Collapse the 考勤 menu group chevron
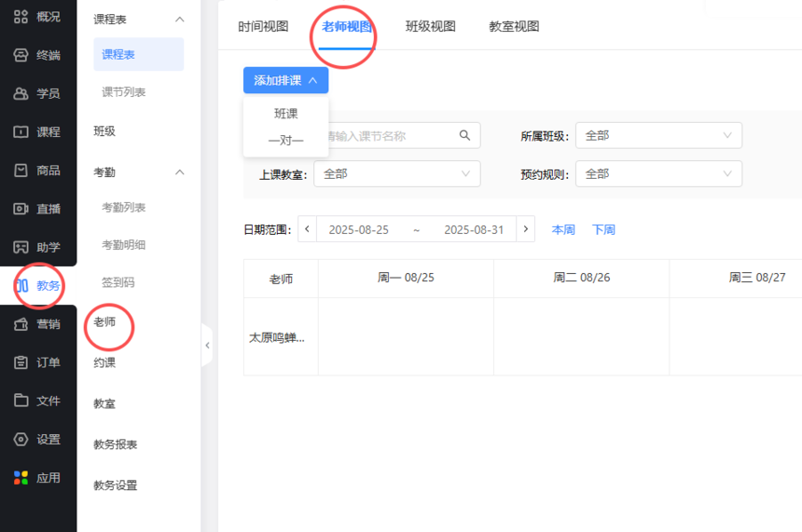802x532 pixels. pos(180,172)
